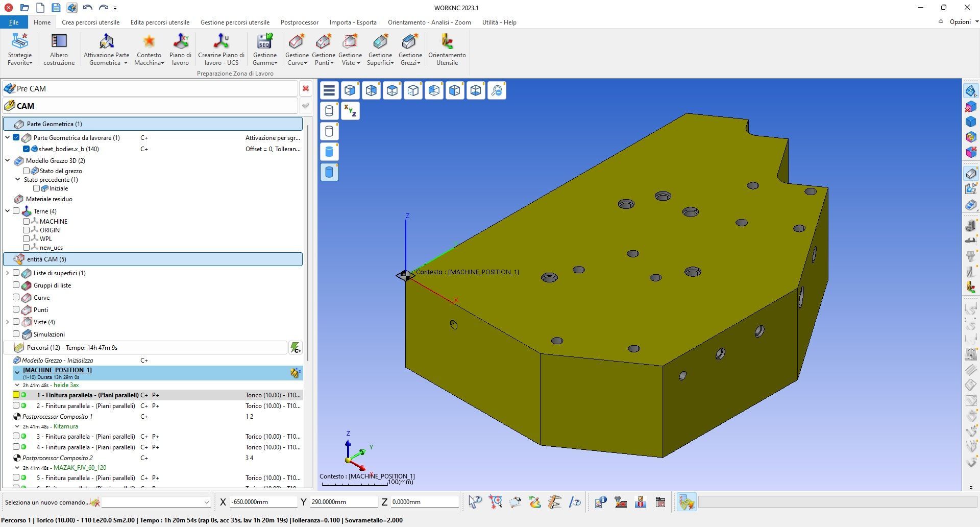The width and height of the screenshot is (980, 527).
Task: Click the Z coordinate field
Action: pos(424,502)
